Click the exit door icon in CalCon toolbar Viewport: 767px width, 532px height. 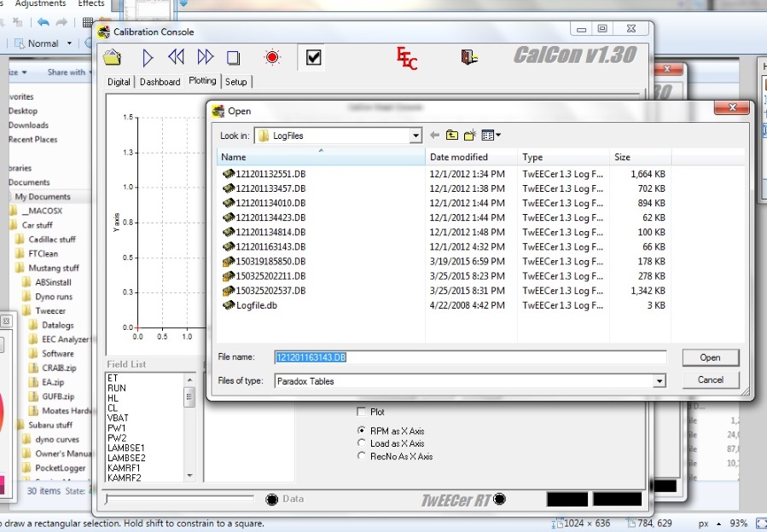pos(469,57)
